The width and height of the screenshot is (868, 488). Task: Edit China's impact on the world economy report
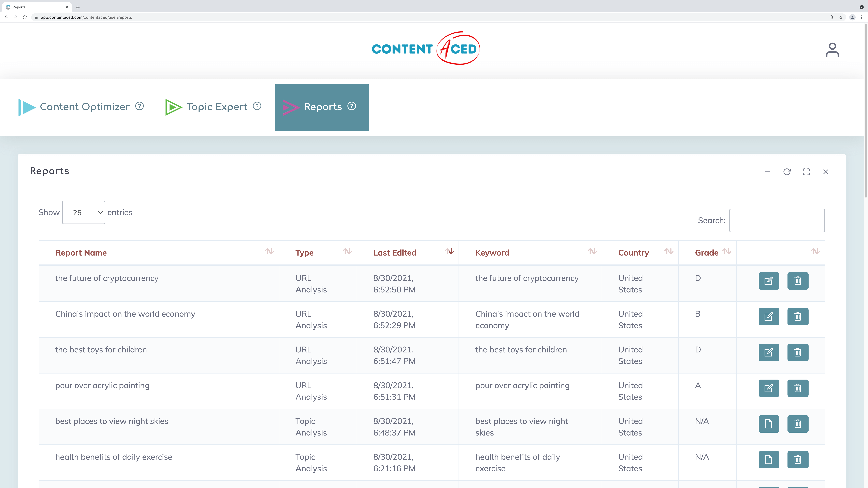point(769,316)
